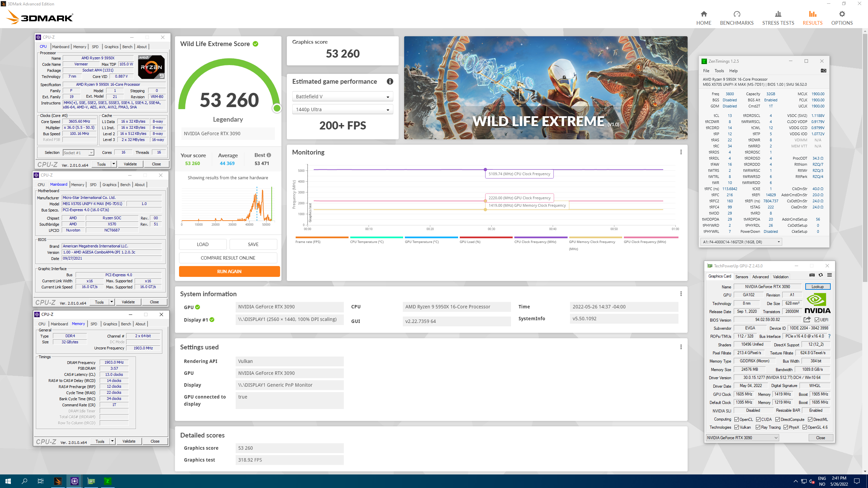Viewport: 868px width, 488px height.
Task: Toggle OpenCL checkbox in GPU-Z
Action: 736,419
